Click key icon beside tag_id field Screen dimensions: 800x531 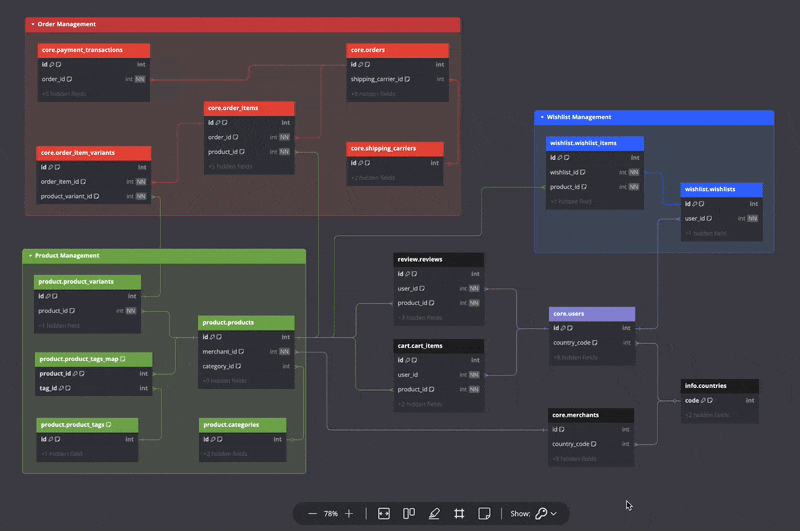click(x=61, y=388)
